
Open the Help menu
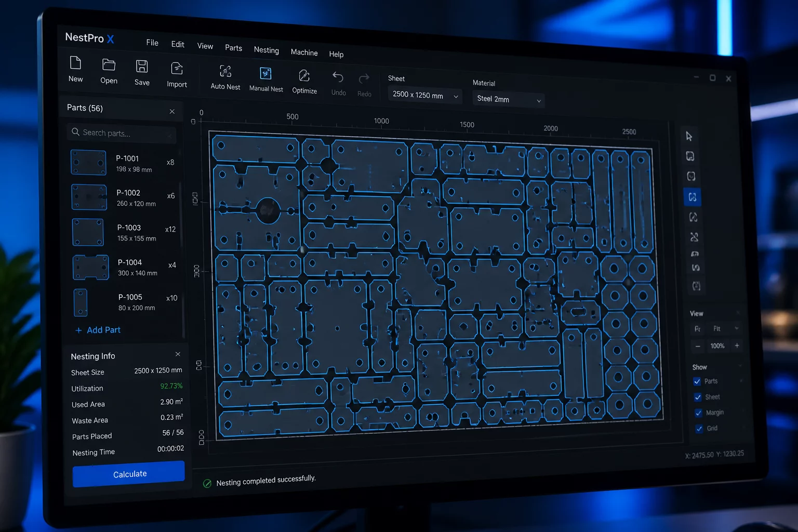click(x=336, y=54)
